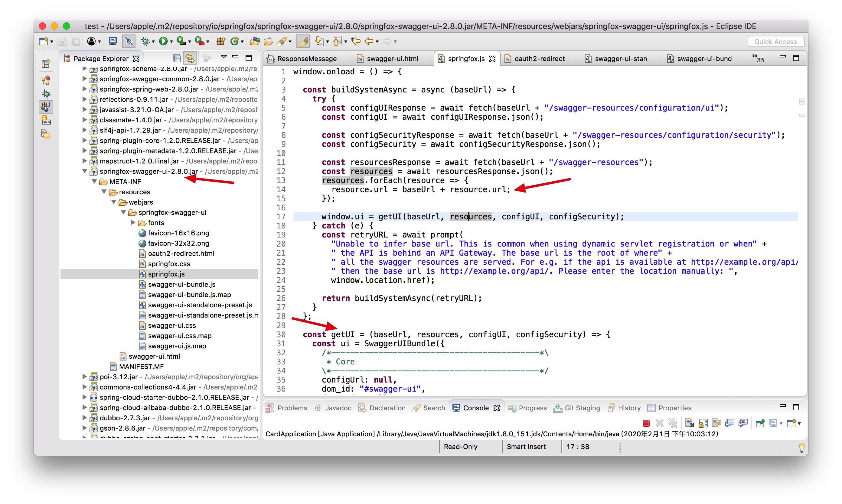Click the green Run button
The height and width of the screenshot is (504, 842).
(x=163, y=41)
